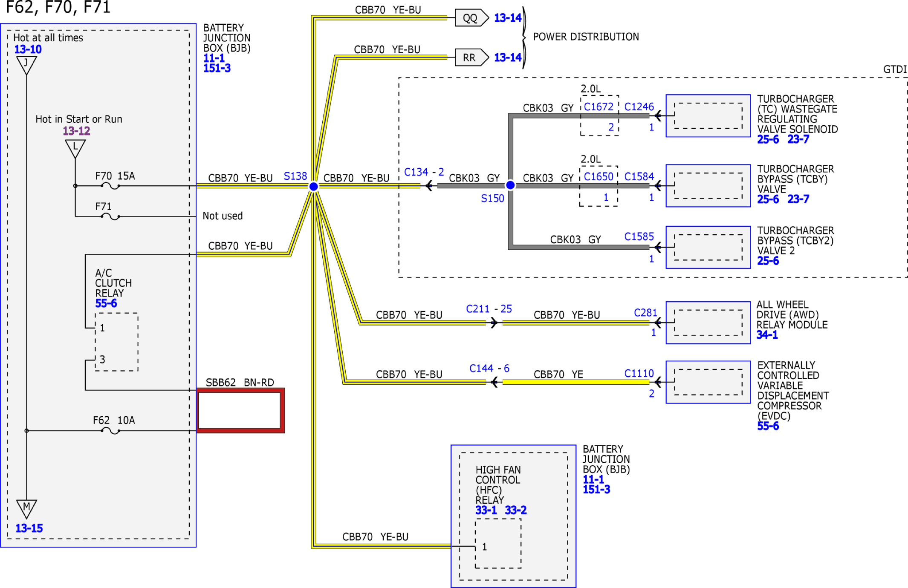
Task: Click the C144 connector label
Action: [x=481, y=369]
